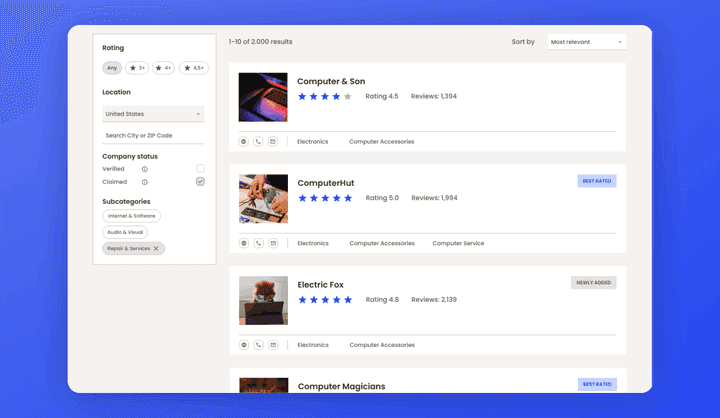This screenshot has height=418, width=720.
Task: Click the website globe icon for Electric Fox
Action: pyautogui.click(x=244, y=345)
